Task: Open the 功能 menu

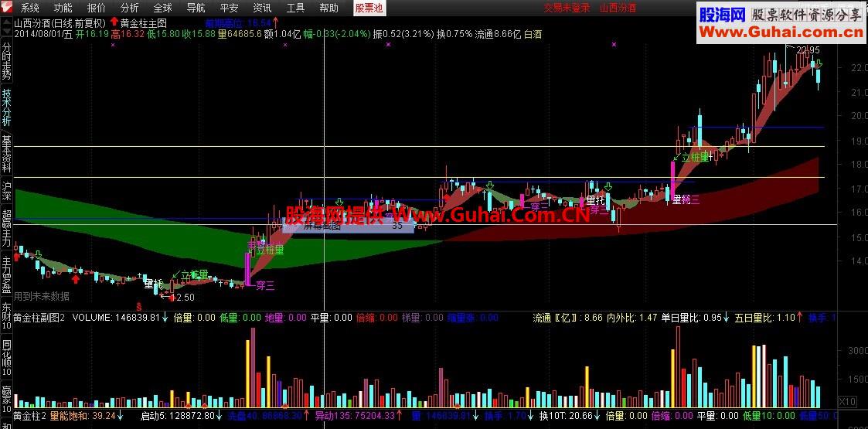Action: click(x=63, y=8)
